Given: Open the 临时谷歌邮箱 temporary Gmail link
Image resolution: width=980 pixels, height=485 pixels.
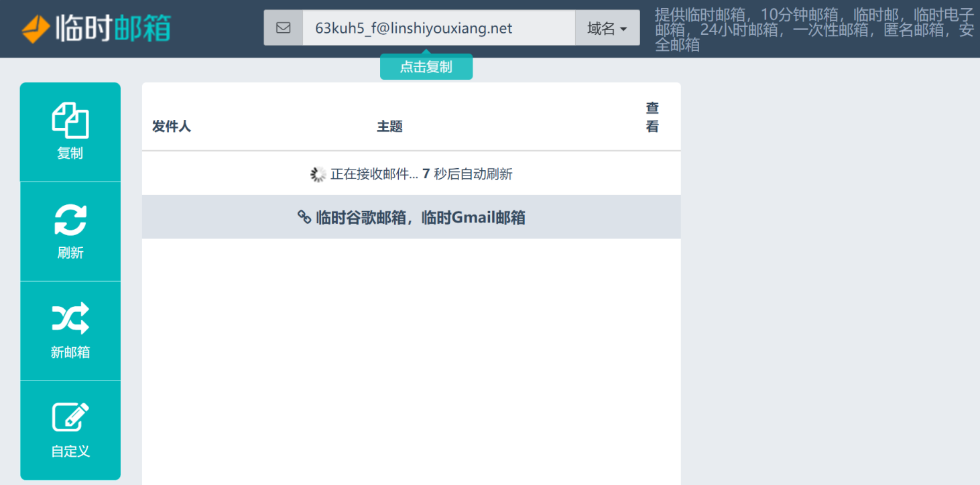Looking at the screenshot, I should click(412, 217).
